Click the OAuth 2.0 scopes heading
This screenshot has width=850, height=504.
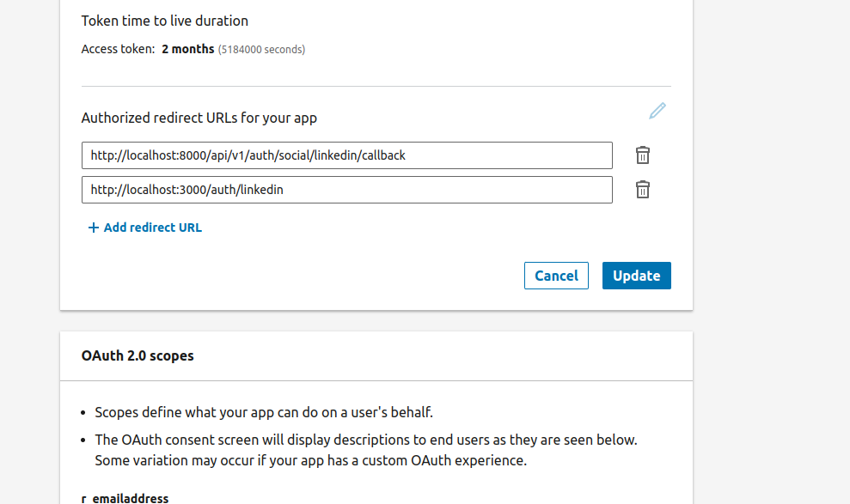coord(138,355)
